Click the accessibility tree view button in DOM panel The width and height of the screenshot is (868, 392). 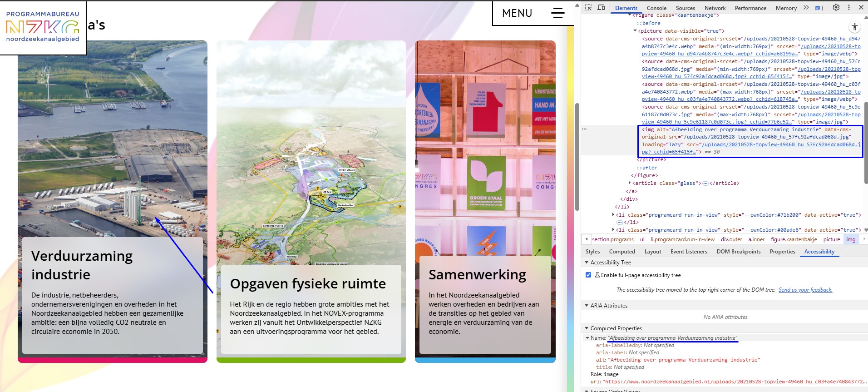coord(854,27)
